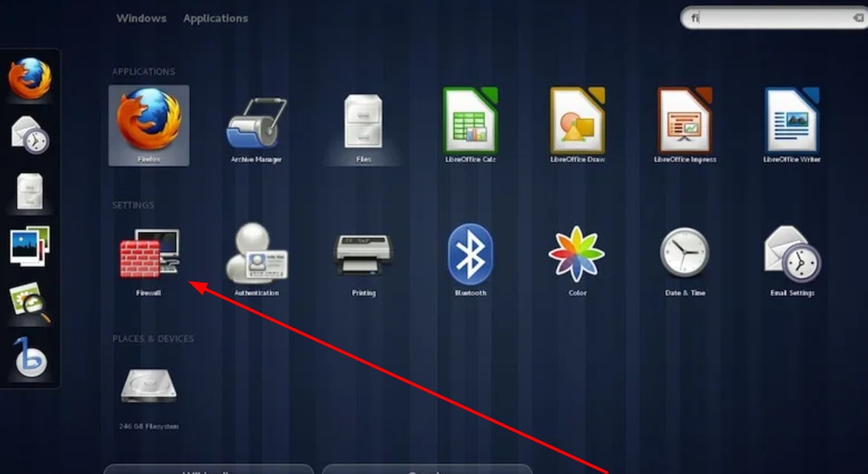Open Email Settings
This screenshot has width=868, height=474.
[792, 261]
